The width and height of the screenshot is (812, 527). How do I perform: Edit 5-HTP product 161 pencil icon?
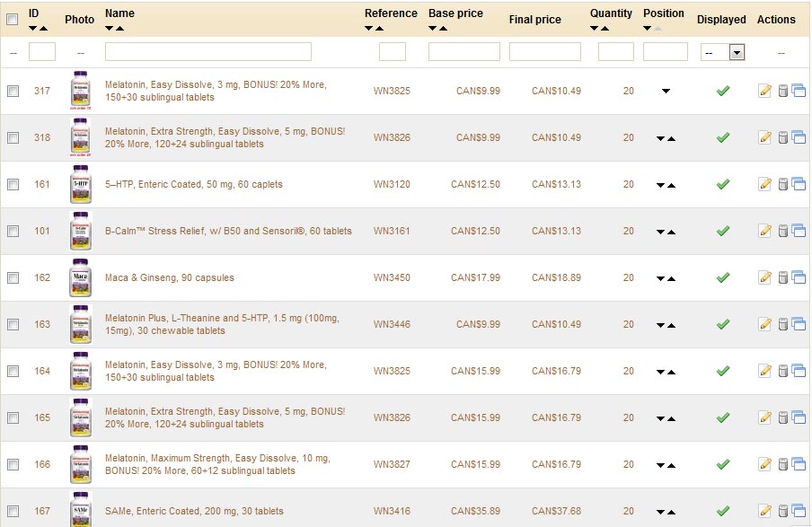[x=765, y=184]
